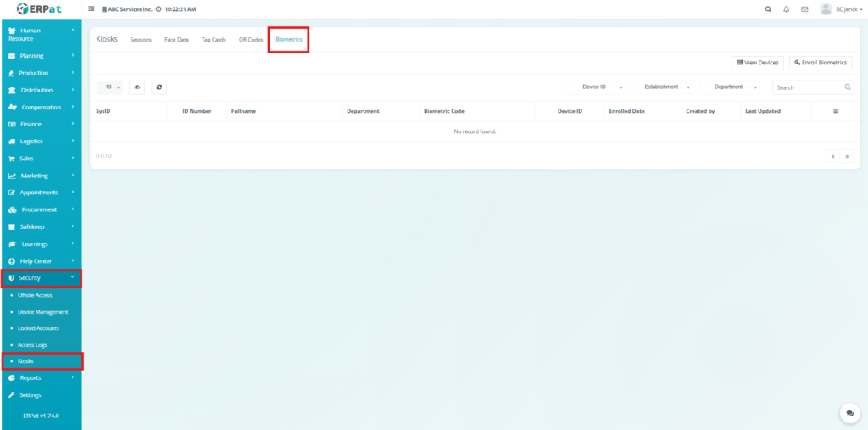Image resolution: width=868 pixels, height=430 pixels.
Task: Click the search magnifier icon in top bar
Action: pos(768,9)
